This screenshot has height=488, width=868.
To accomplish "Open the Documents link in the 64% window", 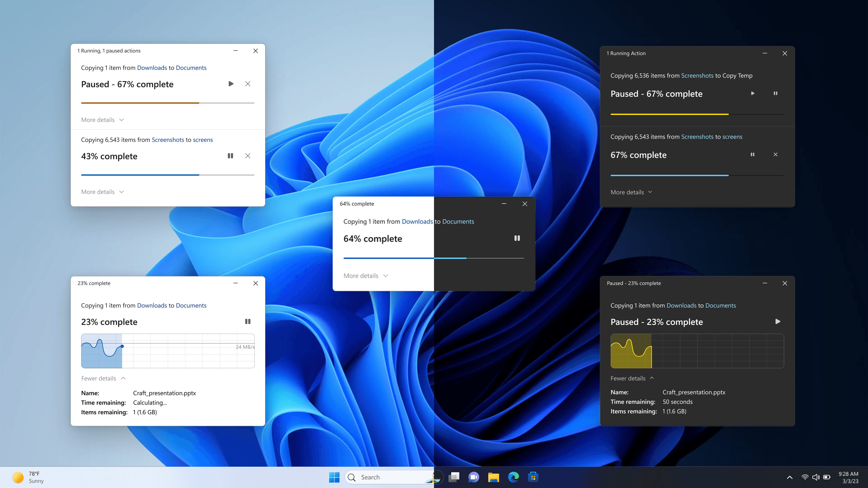I will pyautogui.click(x=458, y=221).
